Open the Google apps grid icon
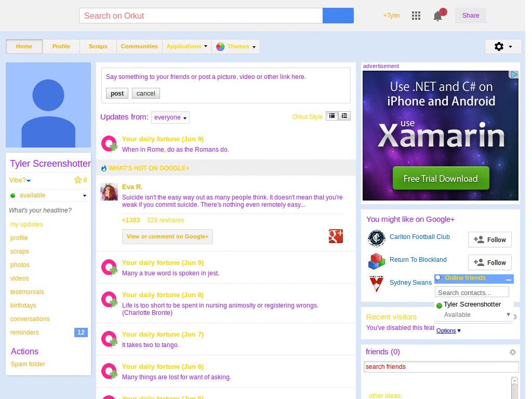532x399 pixels. (x=416, y=16)
